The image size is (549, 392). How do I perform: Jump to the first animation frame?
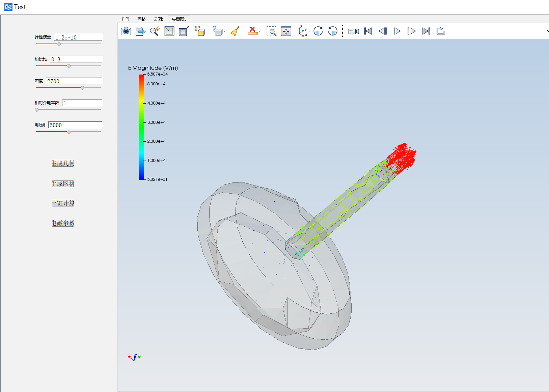click(368, 31)
